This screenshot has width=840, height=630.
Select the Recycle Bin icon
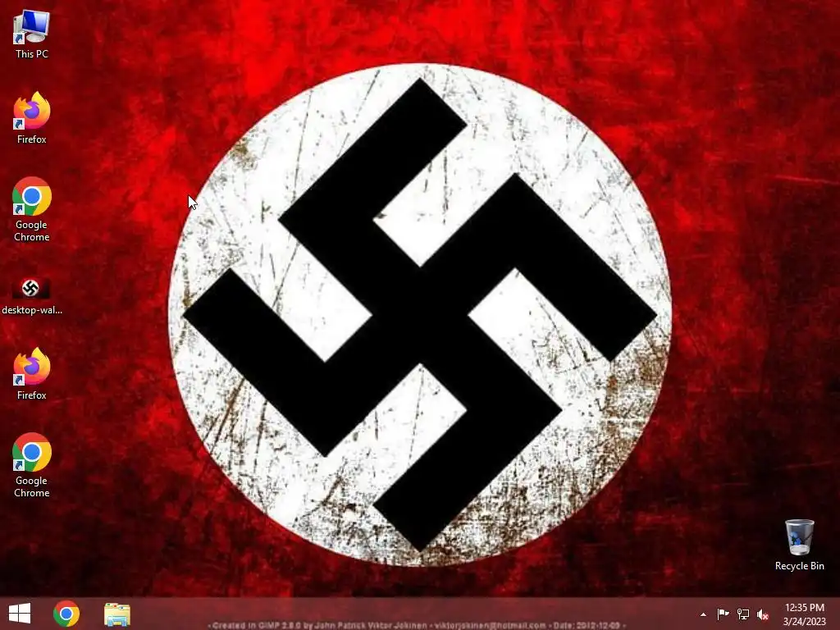pyautogui.click(x=799, y=546)
